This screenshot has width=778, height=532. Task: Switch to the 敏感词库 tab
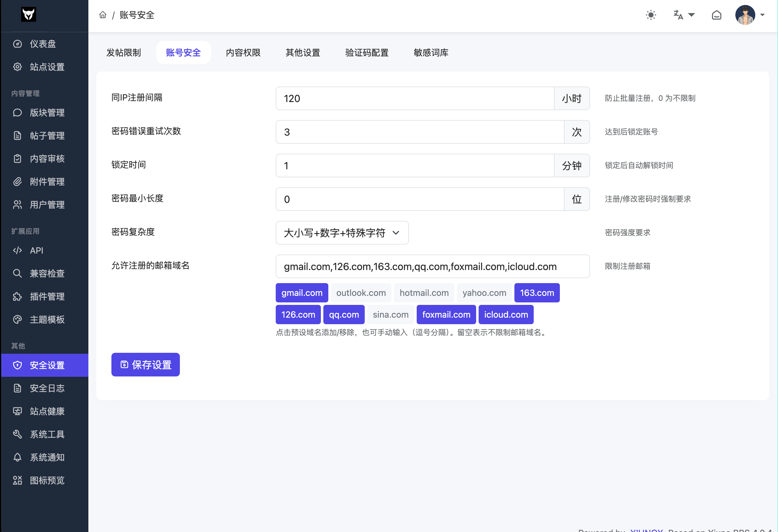[x=431, y=53]
